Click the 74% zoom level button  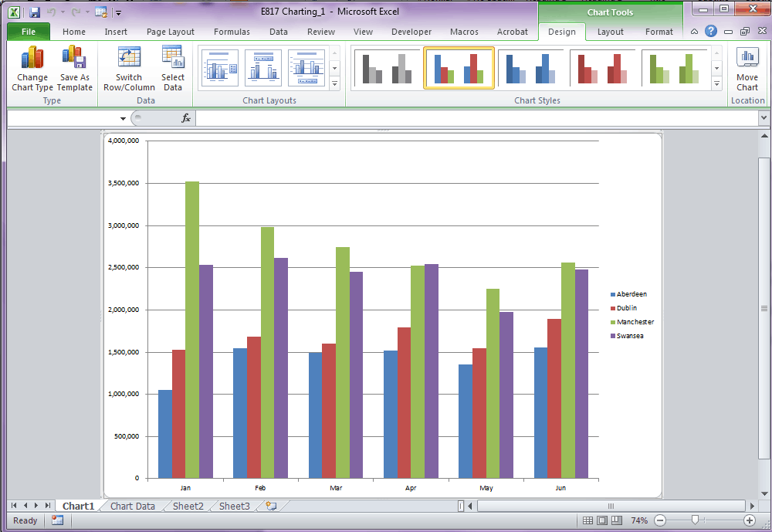coord(639,520)
